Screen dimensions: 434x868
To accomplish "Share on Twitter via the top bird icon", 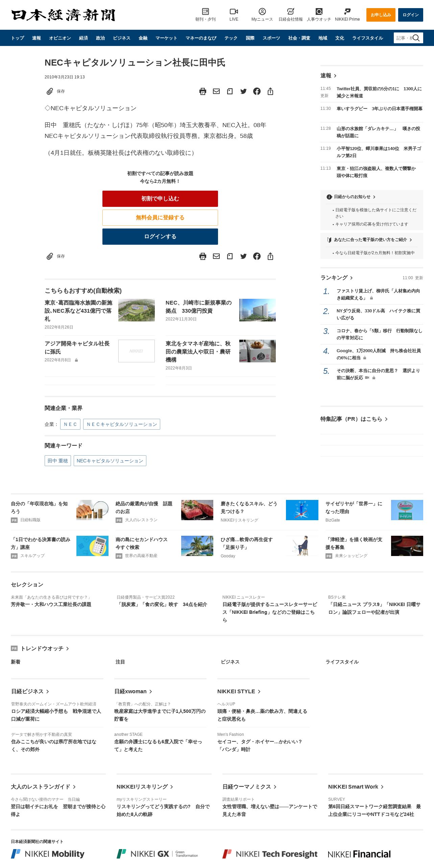I will coord(243,91).
